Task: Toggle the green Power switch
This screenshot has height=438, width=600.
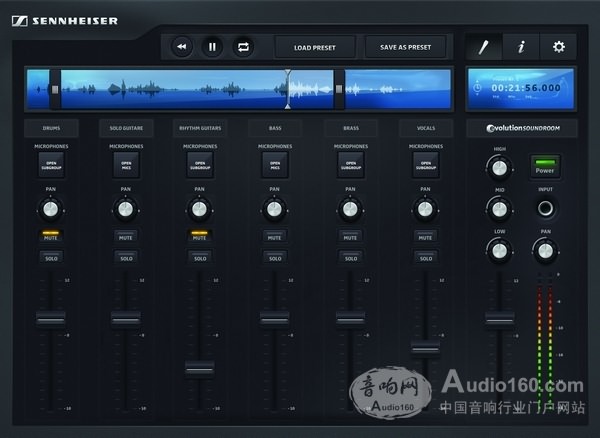Action: point(546,166)
